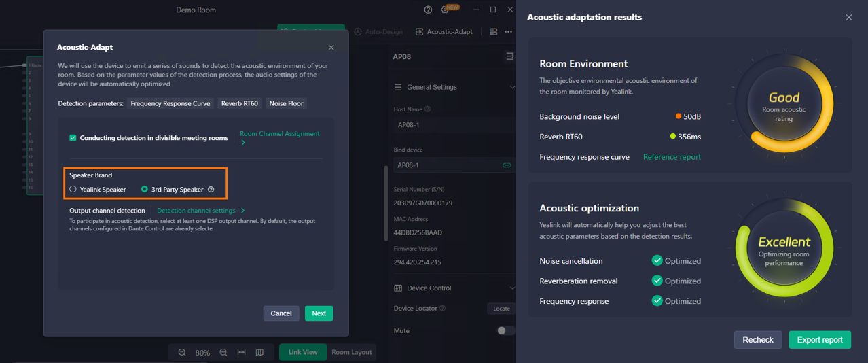Image resolution: width=868 pixels, height=363 pixels.
Task: Click the Locate button
Action: [x=501, y=309]
